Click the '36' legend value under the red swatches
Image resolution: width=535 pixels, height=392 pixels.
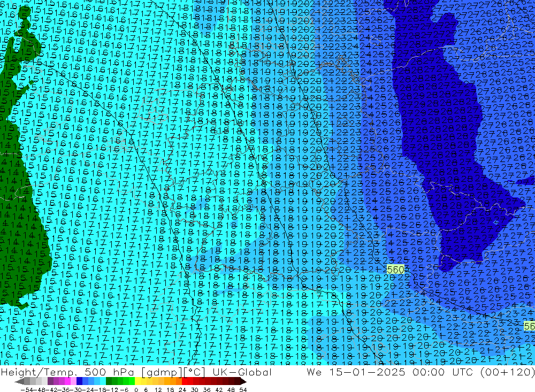point(207,390)
